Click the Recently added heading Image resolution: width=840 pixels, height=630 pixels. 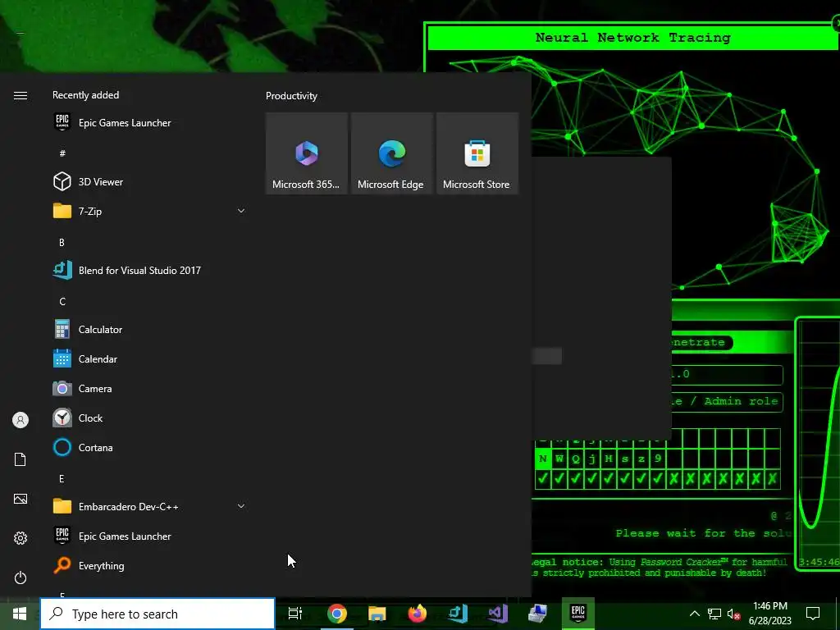(85, 95)
